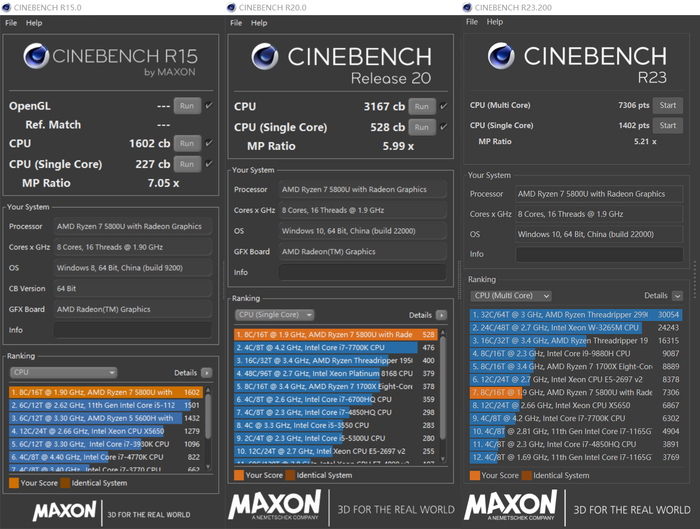Uncheck the CPU test checkbox in R20
This screenshot has width=700, height=529.
443,107
